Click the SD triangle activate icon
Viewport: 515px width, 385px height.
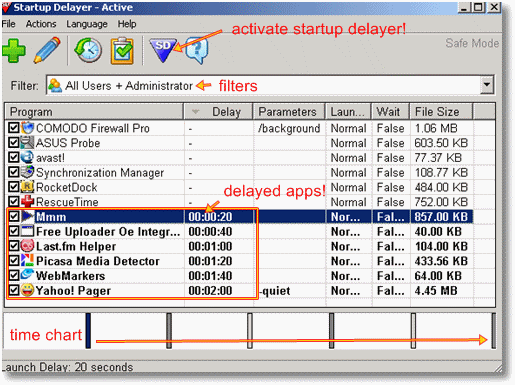(163, 50)
